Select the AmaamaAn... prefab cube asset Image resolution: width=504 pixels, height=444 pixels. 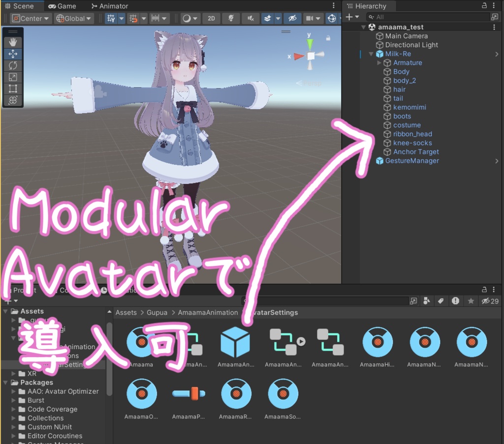(236, 347)
